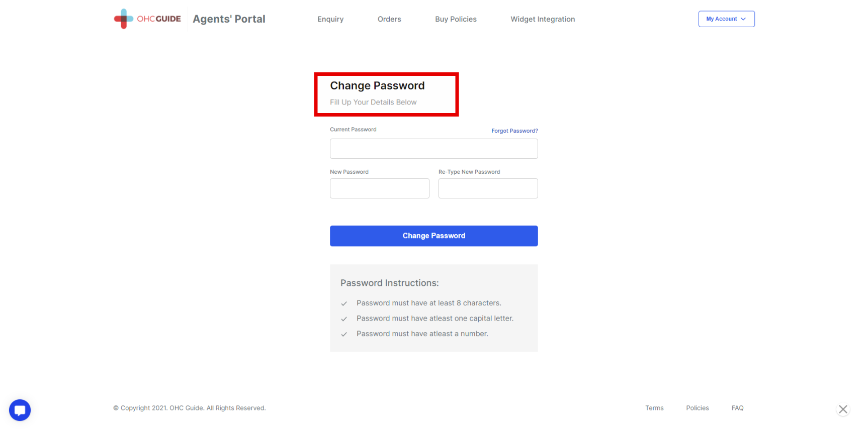The image size is (868, 430).
Task: Focus the Current Password field
Action: (x=433, y=149)
